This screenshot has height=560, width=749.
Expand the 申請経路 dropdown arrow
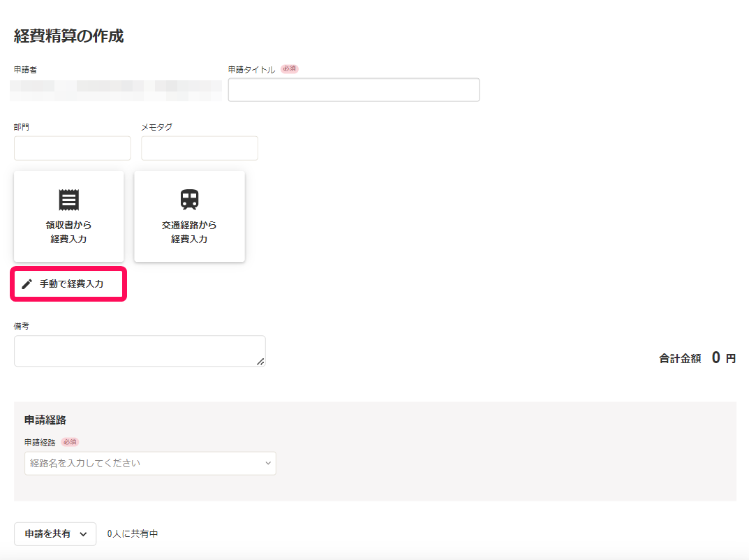[268, 464]
